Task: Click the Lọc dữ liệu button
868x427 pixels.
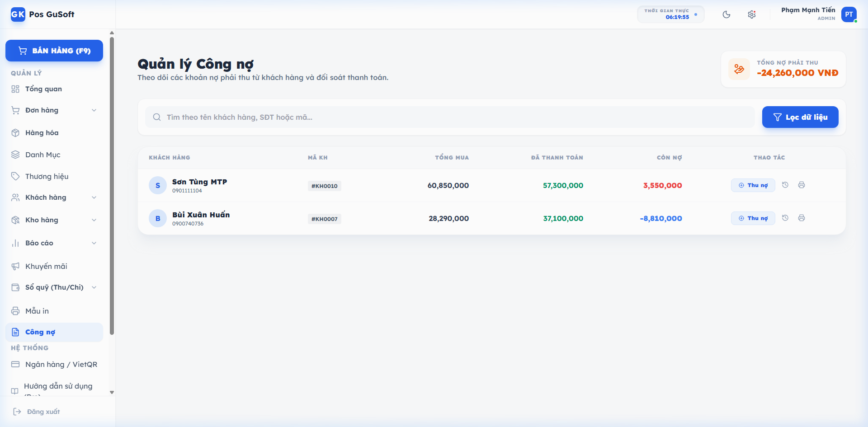Action: [x=800, y=117]
